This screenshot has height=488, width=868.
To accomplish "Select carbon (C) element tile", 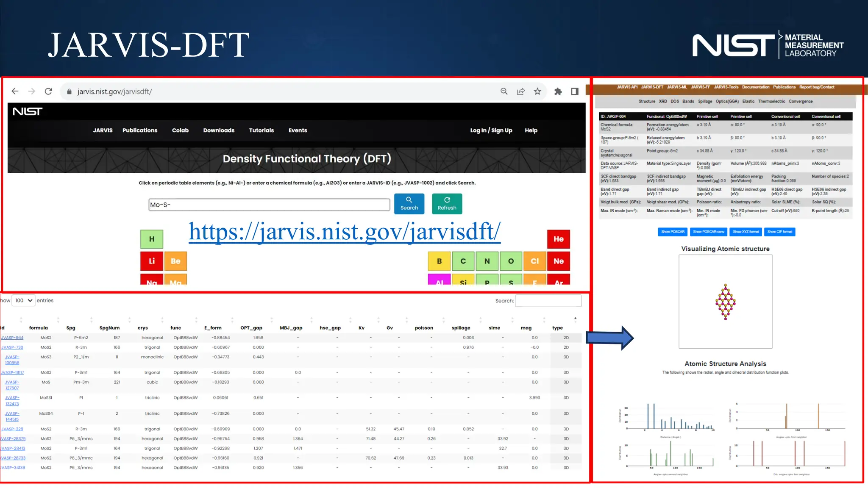I will (463, 261).
